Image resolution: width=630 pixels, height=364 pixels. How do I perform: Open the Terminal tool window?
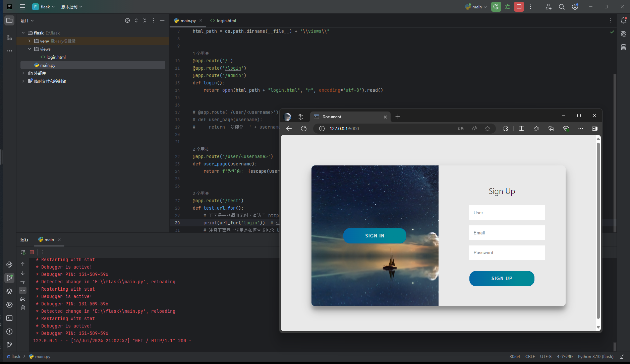pyautogui.click(x=9, y=318)
